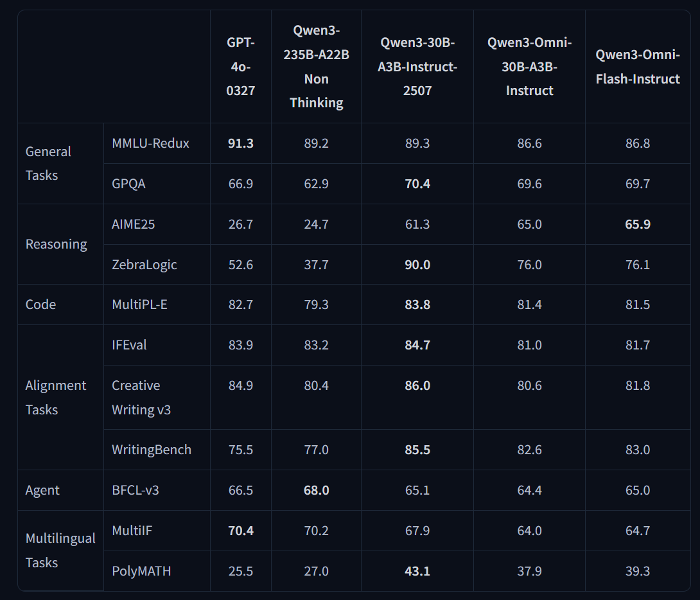Click the 80.6 Creative Writing score
Image resolution: width=700 pixels, height=600 pixels.
[529, 385]
